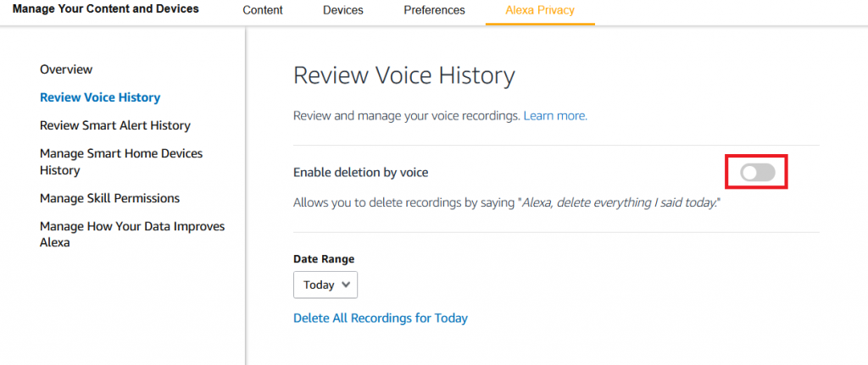Switch to the Content tab

(263, 10)
